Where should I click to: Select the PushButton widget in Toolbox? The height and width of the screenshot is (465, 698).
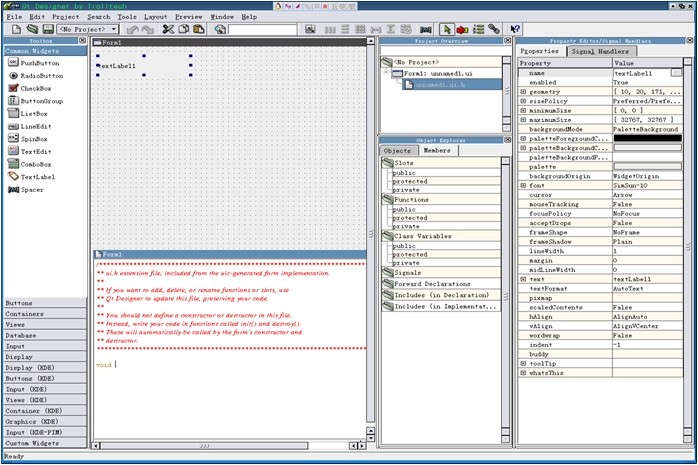[x=40, y=63]
